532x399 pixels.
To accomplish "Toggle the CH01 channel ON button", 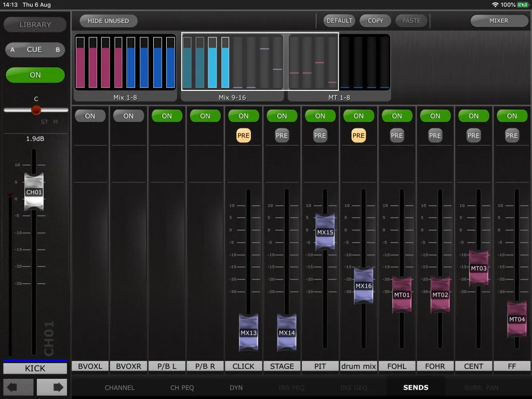I will coord(35,75).
